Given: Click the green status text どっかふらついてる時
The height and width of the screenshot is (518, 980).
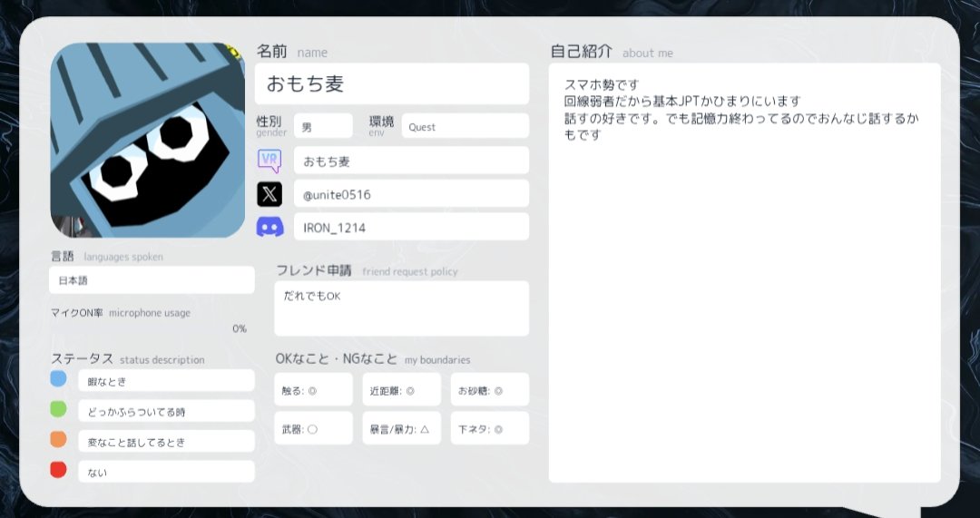Looking at the screenshot, I should (166, 411).
